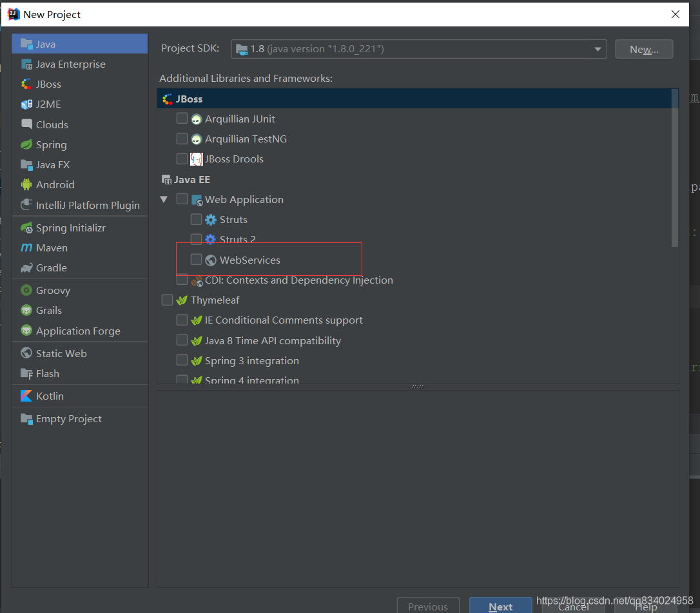This screenshot has width=700, height=613.
Task: Click the Cancel button
Action: (x=573, y=607)
